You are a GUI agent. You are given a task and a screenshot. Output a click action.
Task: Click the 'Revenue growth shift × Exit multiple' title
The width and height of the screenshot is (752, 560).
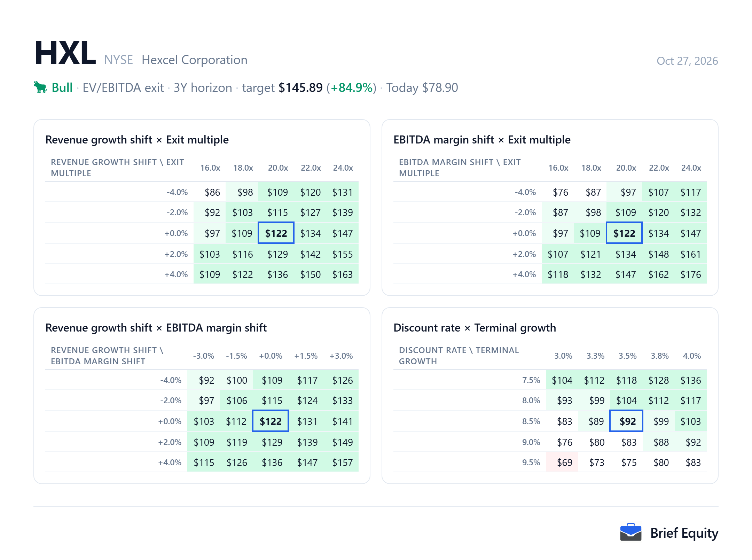(137, 140)
